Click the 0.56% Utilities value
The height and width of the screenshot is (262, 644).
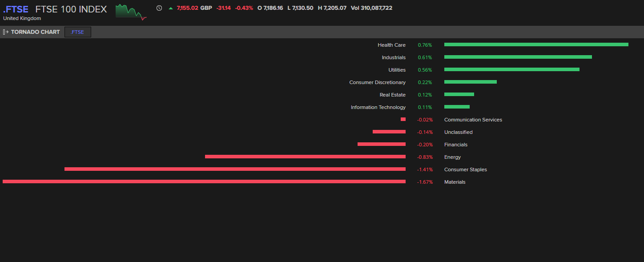coord(425,70)
